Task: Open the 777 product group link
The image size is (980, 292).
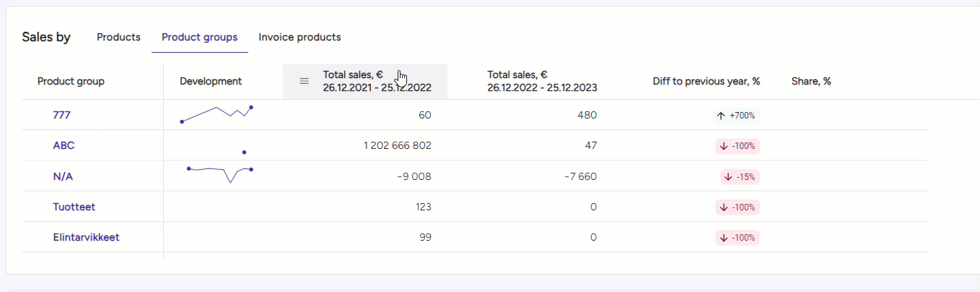Action: pos(61,115)
